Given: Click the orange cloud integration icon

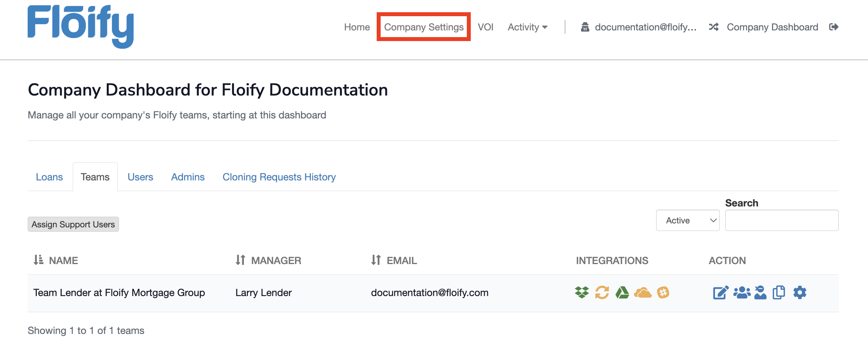Looking at the screenshot, I should [x=643, y=292].
